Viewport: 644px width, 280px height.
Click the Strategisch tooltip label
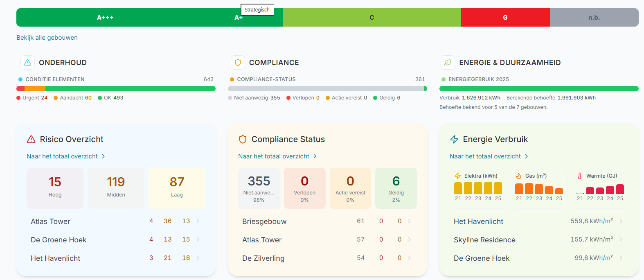coord(257,10)
